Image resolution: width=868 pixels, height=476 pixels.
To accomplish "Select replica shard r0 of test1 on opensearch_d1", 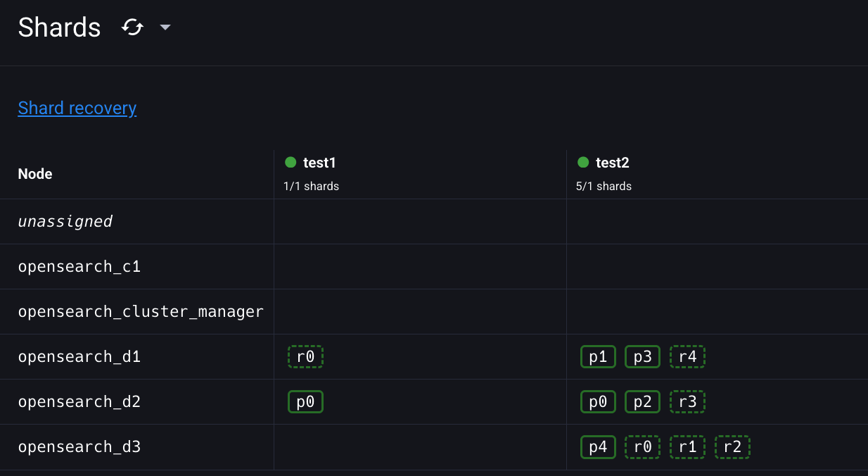I will (x=305, y=357).
